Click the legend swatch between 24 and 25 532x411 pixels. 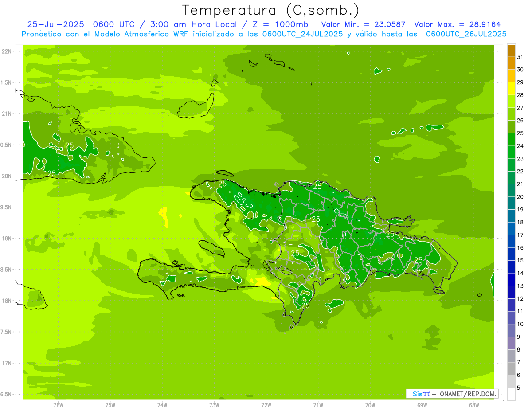point(511,140)
